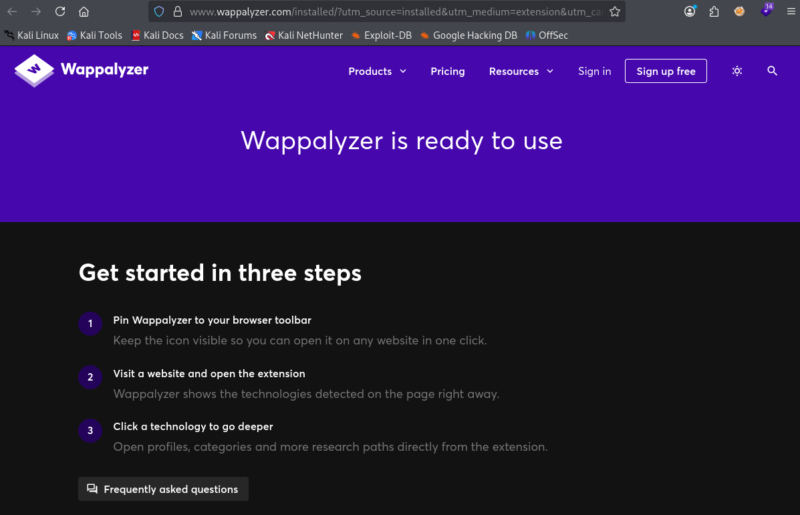Go back using the browser back arrow
Screen dimensions: 800x515
pyautogui.click(x=12, y=11)
